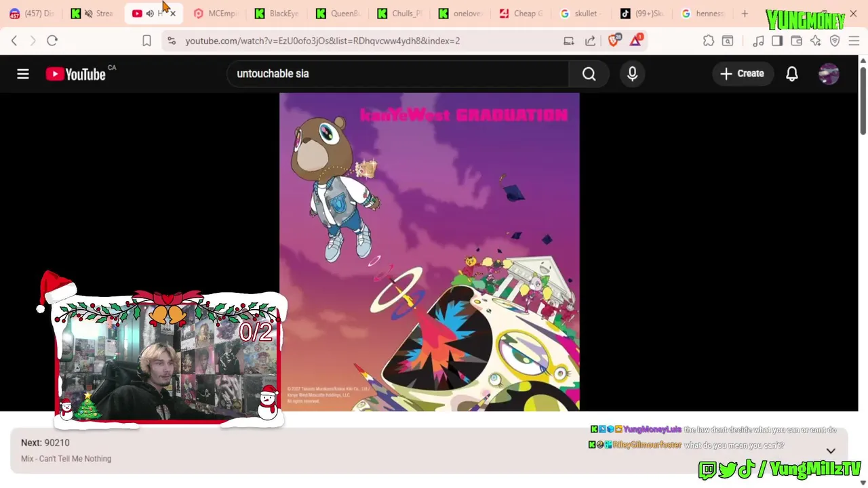
Task: Switch to the Chulls_P tab
Action: coord(399,14)
